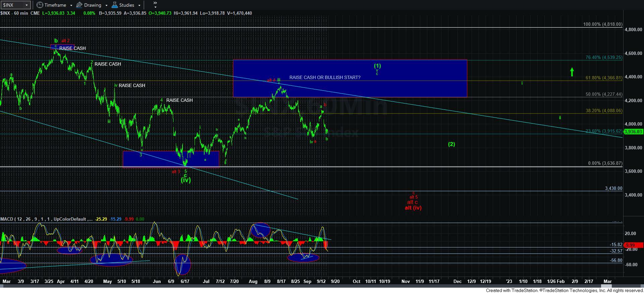Select the red 'alt (iv)' wave label
The width and height of the screenshot is (644, 293).
pos(413,208)
